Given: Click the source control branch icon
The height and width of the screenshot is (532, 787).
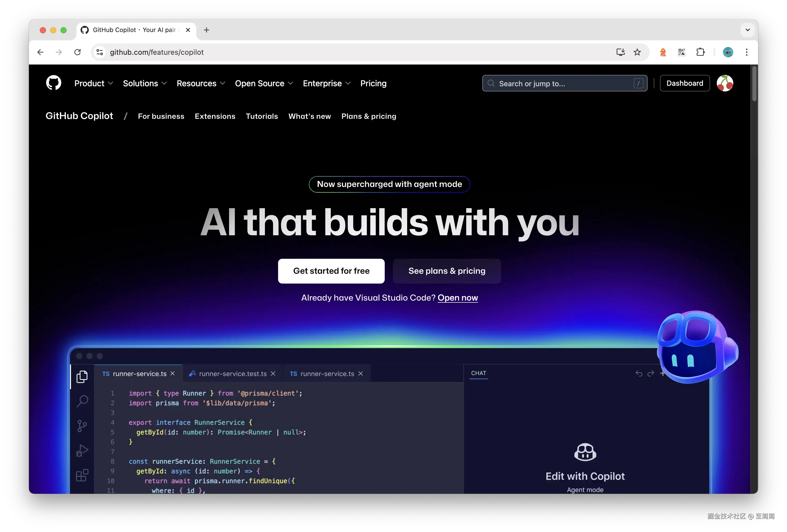Looking at the screenshot, I should click(82, 426).
